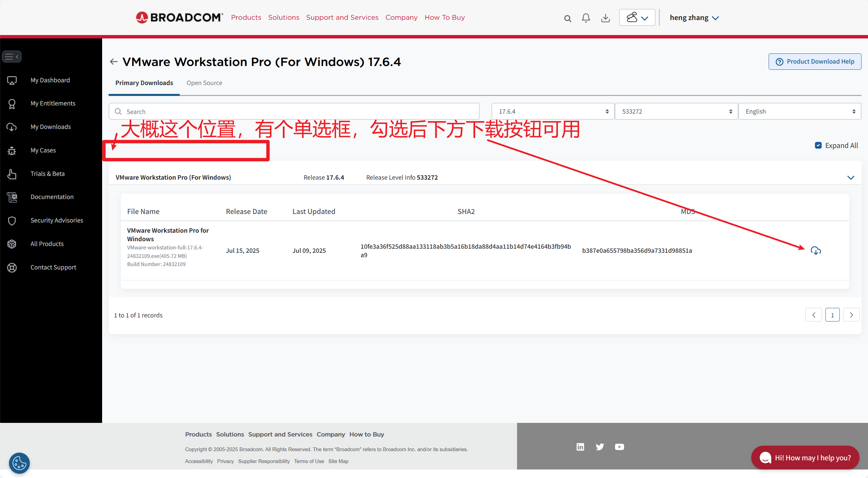Open the footer Privacy link

click(225, 461)
